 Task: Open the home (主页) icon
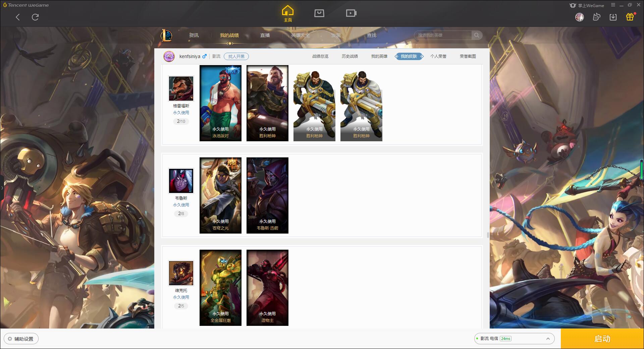tap(287, 14)
